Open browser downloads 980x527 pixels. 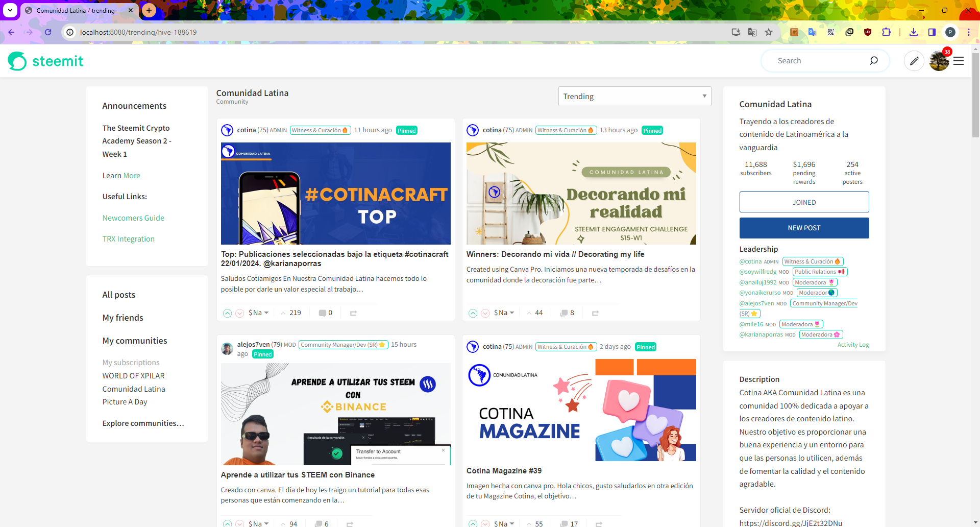point(914,32)
